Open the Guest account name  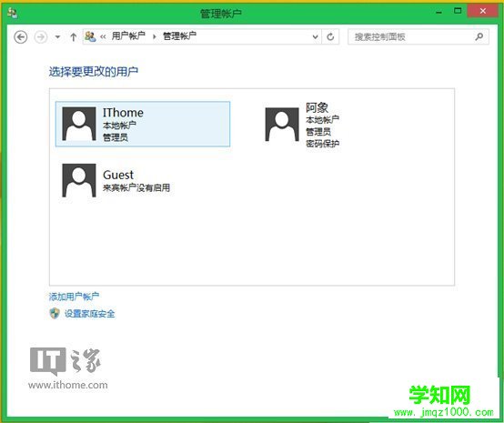[118, 175]
